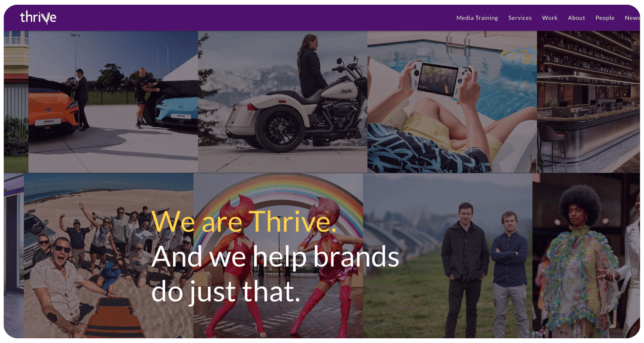Select the partial purple-building tile at lower left
Viewport: 644px width, 343px height.
pyautogui.click(x=14, y=256)
